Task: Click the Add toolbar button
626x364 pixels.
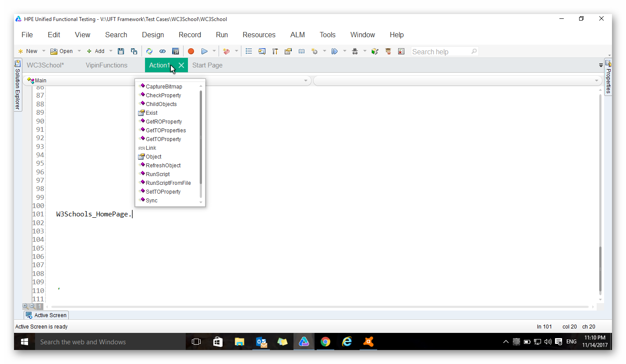Action: click(95, 51)
